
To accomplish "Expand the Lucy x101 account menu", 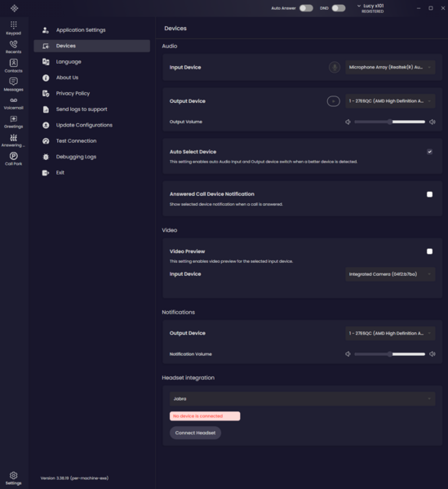I will pos(370,8).
